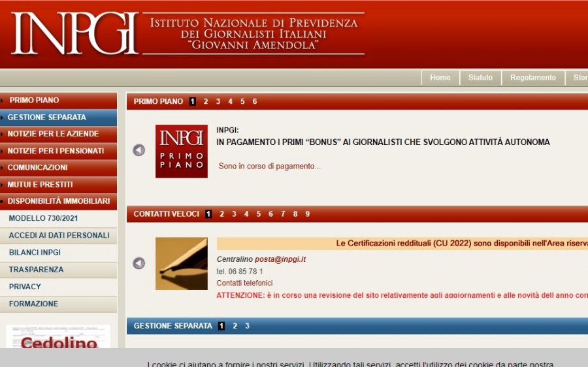Select page 4 of Primo Piano
Screen dimensions: 588x367
pos(230,101)
